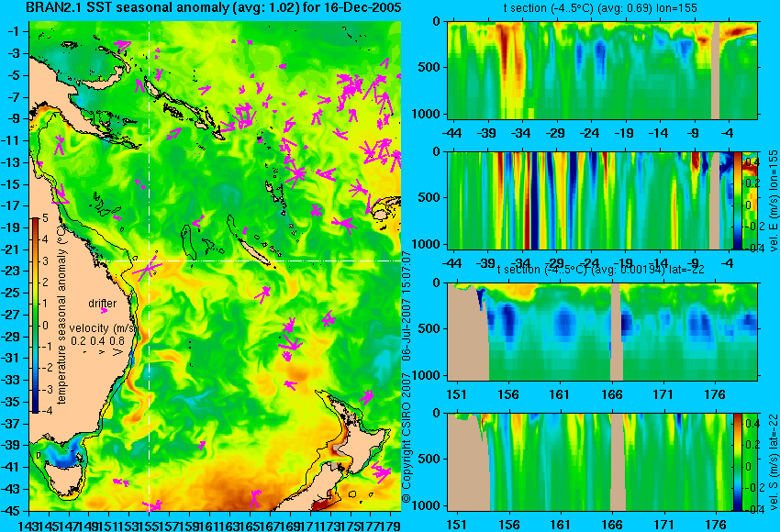Click the '500' depth tick of the top temperature section
Screen dimensions: 780x532
coord(429,67)
